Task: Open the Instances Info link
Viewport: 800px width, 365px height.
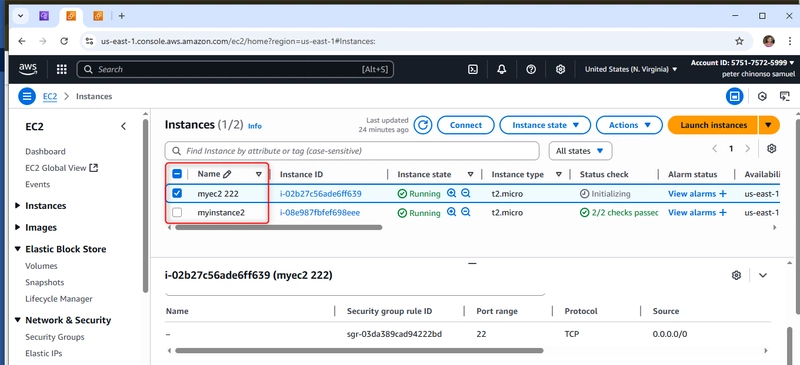Action: 255,126
